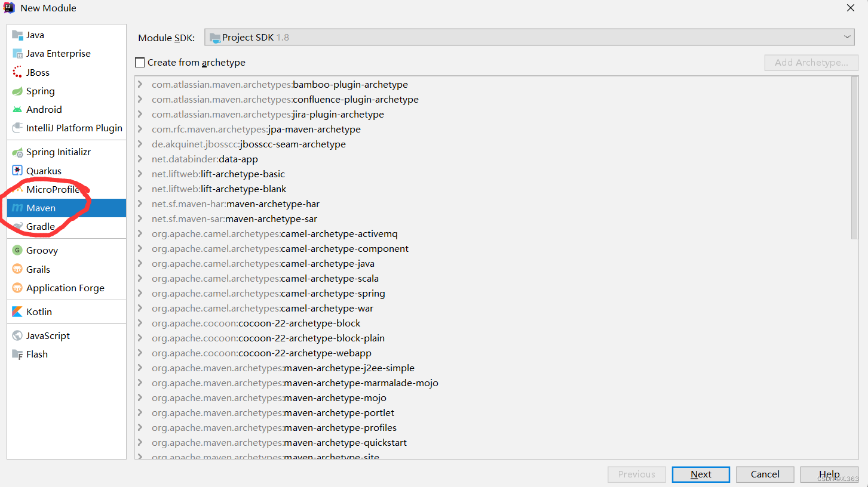868x487 pixels.
Task: Select maven-archetype-har row
Action: click(x=492, y=204)
